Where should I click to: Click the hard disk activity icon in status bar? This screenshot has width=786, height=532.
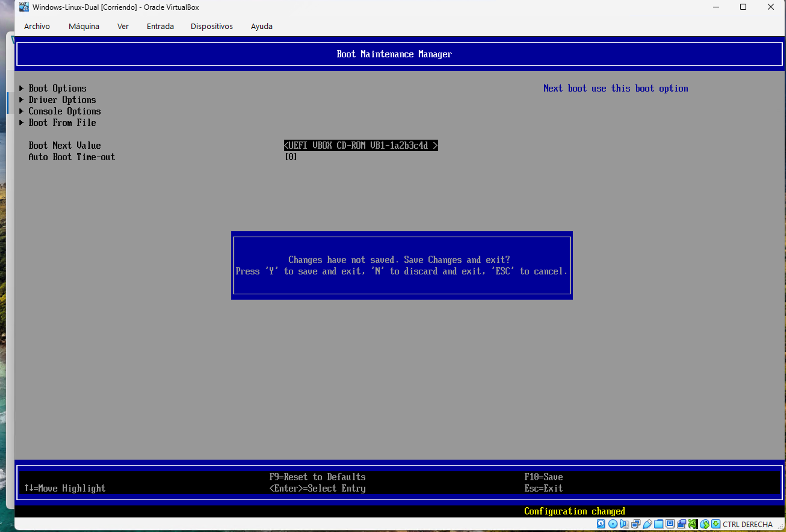[x=601, y=524]
